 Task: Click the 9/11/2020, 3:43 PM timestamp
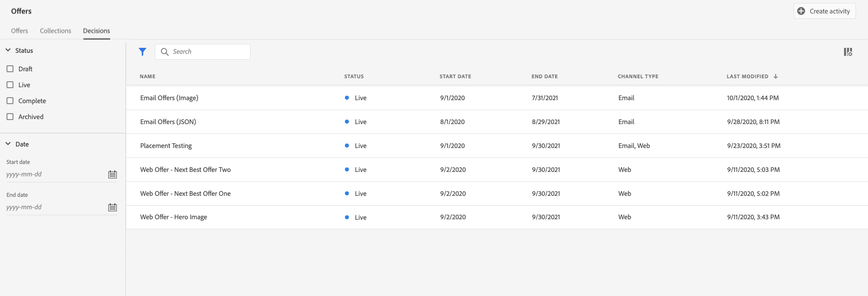click(x=753, y=217)
